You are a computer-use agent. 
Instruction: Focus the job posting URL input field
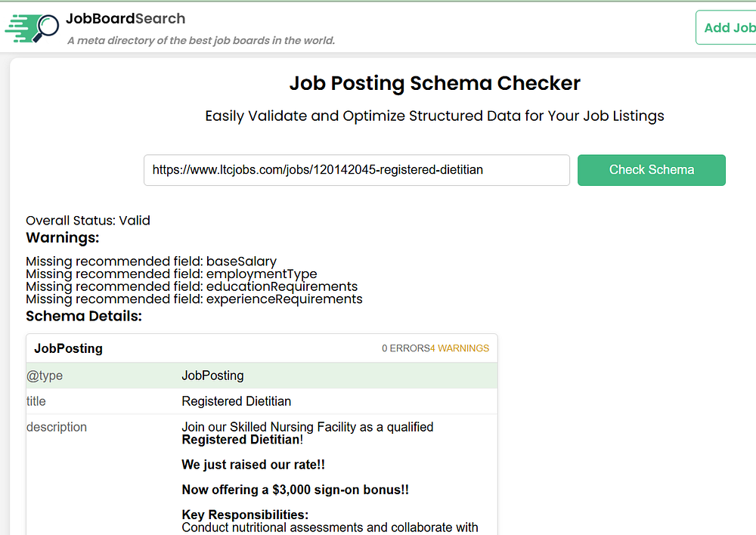click(x=356, y=170)
